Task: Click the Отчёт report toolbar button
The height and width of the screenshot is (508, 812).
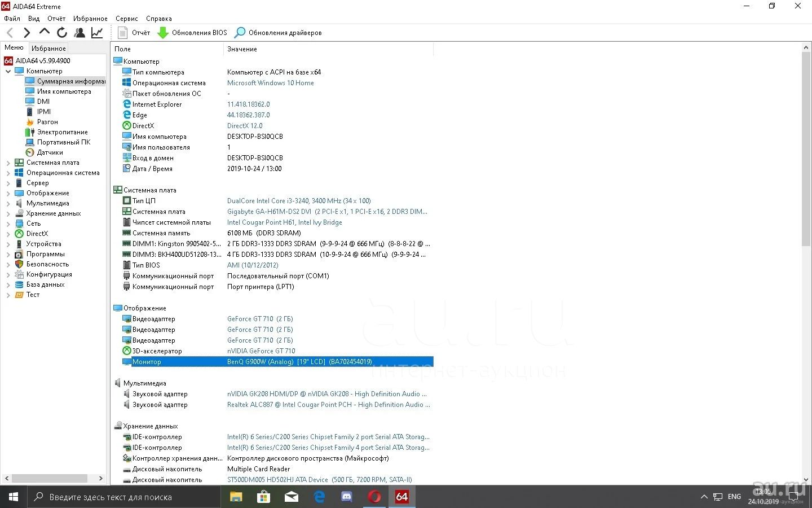Action: tap(134, 33)
